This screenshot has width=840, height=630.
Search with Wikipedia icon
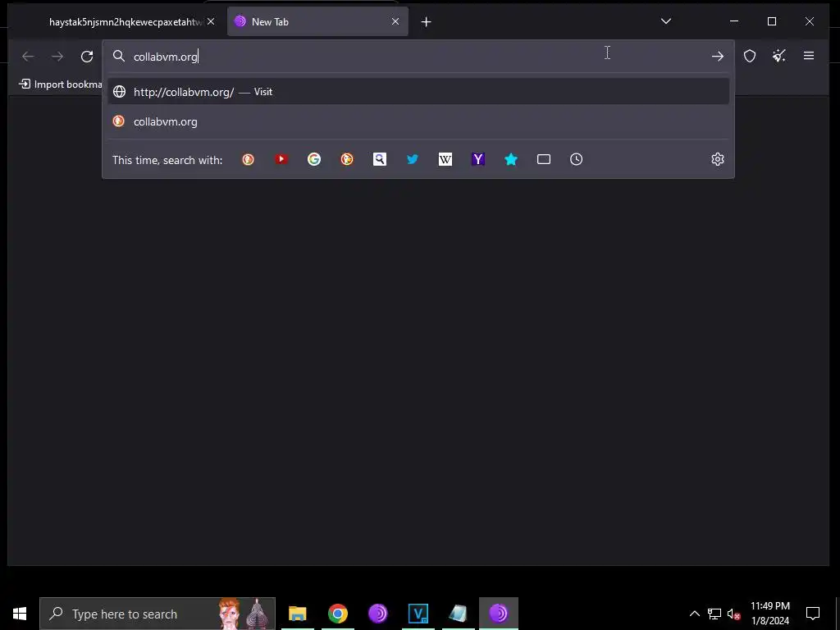tap(445, 159)
